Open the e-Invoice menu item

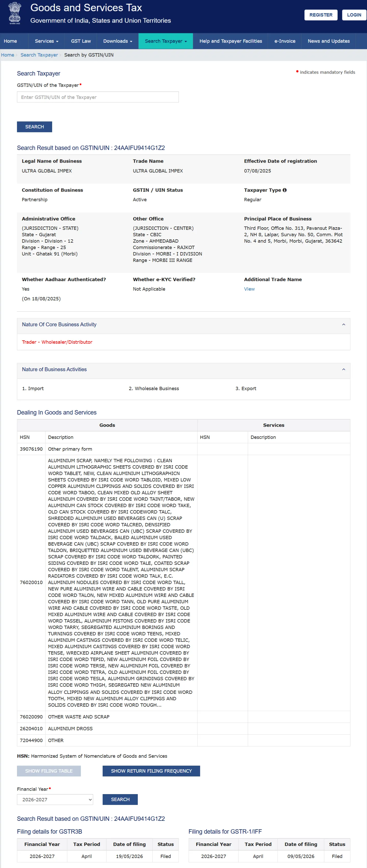pyautogui.click(x=285, y=41)
